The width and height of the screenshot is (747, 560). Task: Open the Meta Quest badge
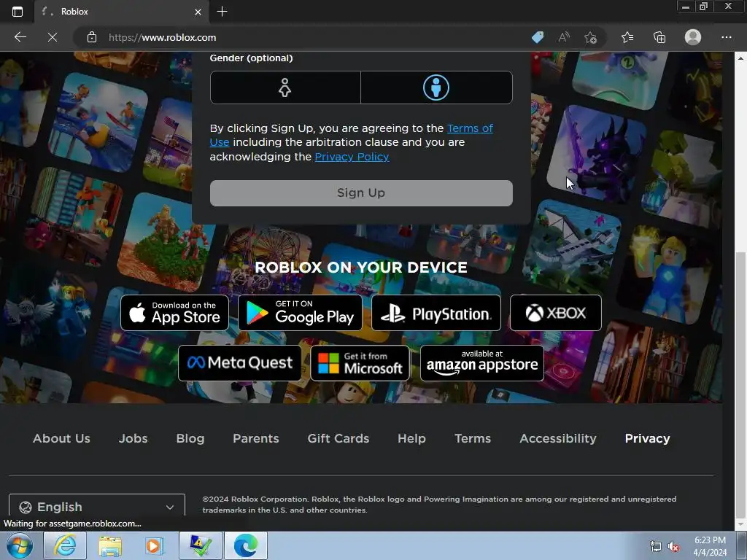(x=239, y=363)
